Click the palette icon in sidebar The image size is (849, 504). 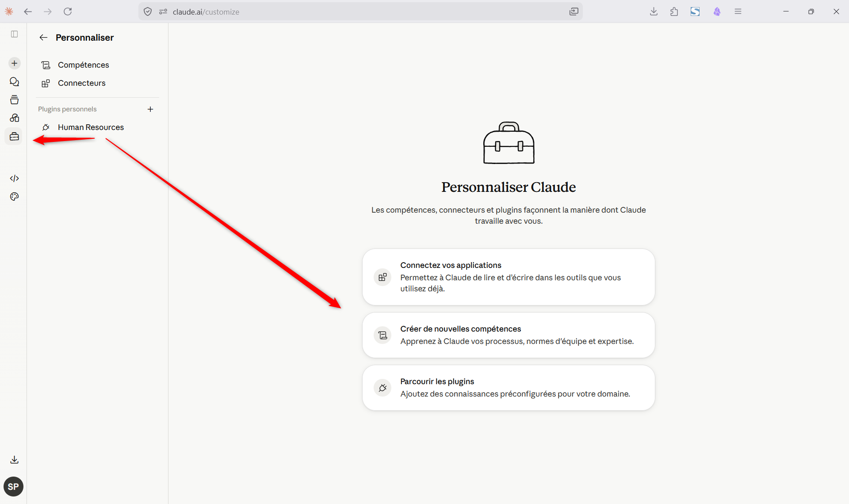click(x=14, y=197)
